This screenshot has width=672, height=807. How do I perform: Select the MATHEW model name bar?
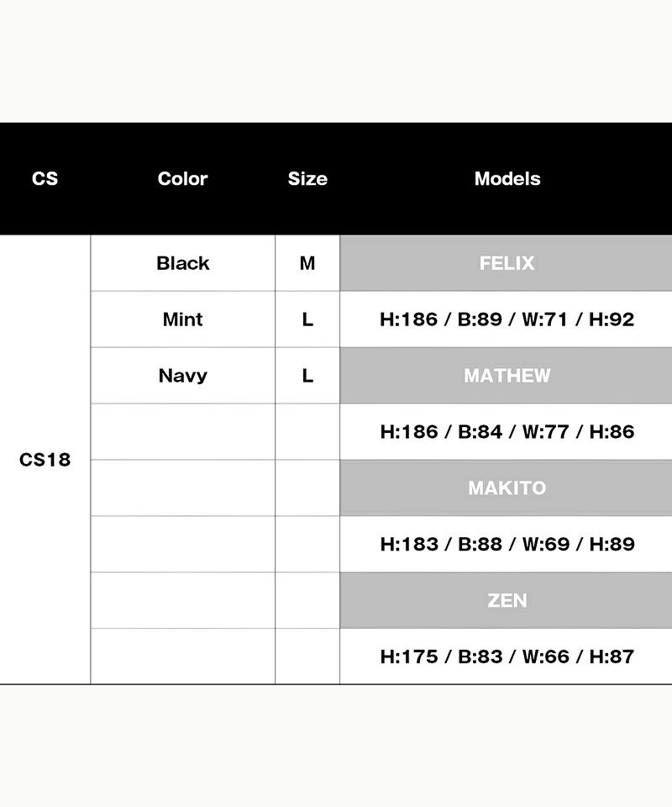click(507, 375)
